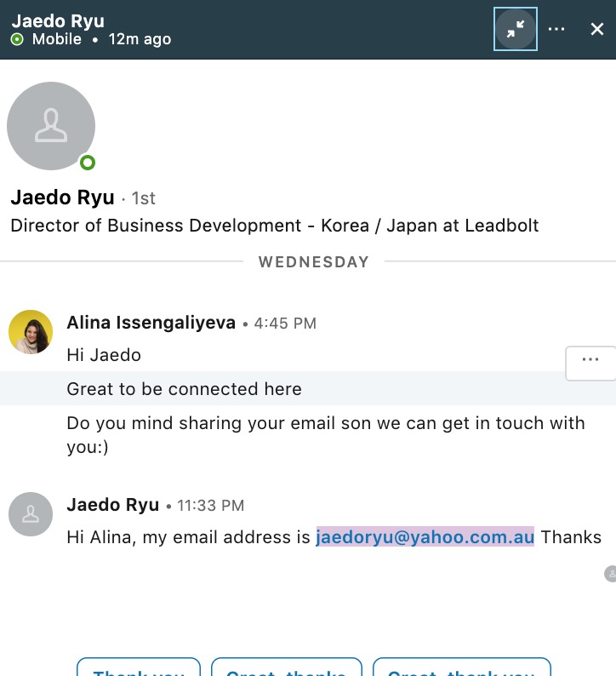Click the 'Hi Jaedo' message
The width and height of the screenshot is (616, 676).
[x=104, y=354]
